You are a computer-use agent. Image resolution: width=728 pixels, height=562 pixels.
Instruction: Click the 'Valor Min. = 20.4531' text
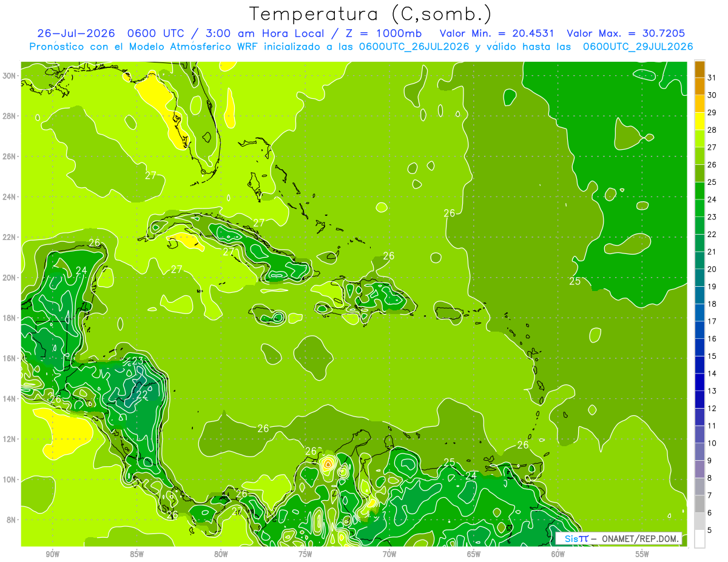coord(497,33)
